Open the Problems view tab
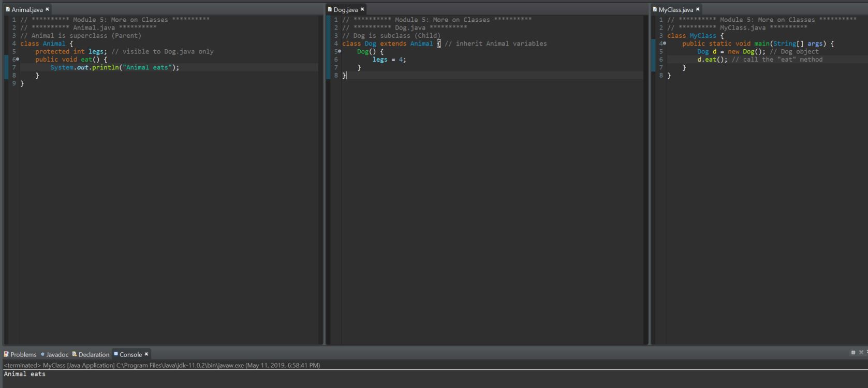 point(20,354)
